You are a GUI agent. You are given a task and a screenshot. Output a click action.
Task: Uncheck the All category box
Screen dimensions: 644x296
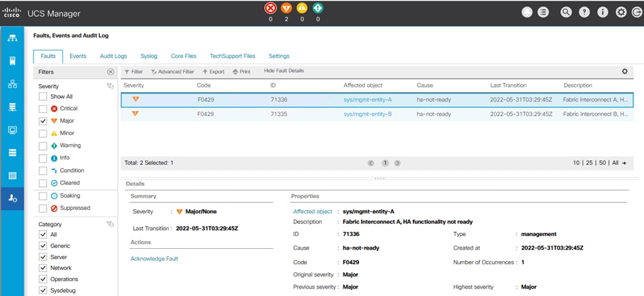[43, 235]
